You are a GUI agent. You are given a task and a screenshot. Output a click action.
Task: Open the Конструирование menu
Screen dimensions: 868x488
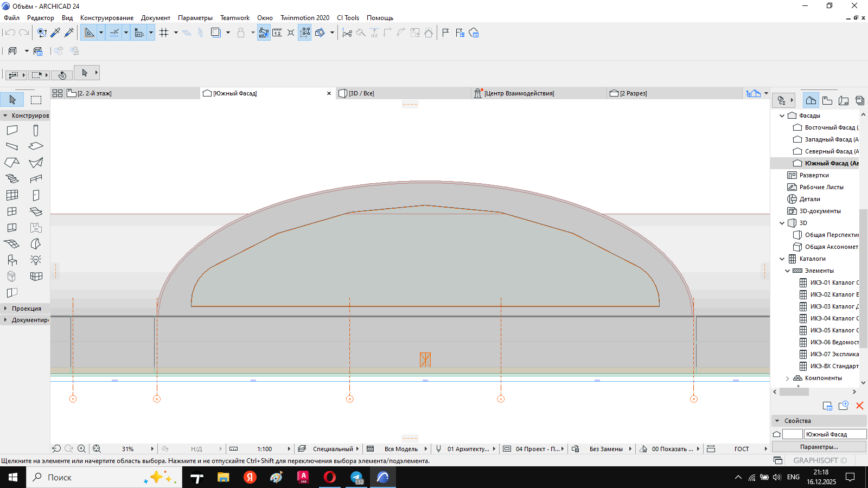tap(106, 18)
